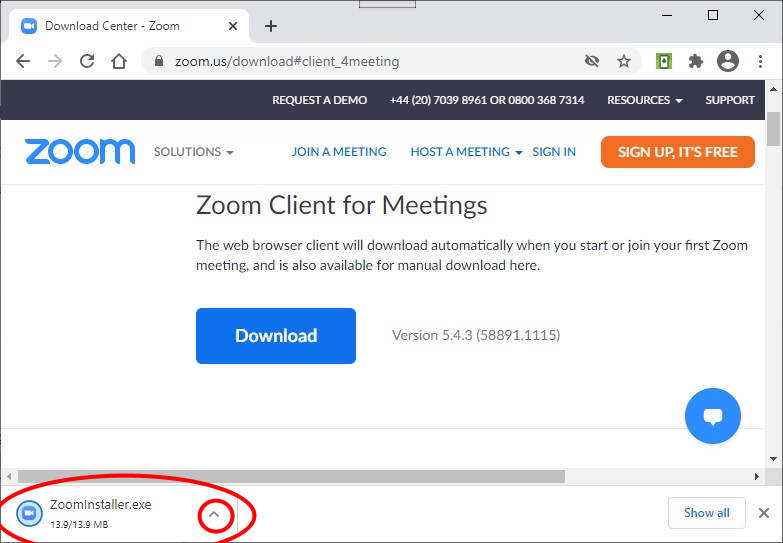This screenshot has height=543, width=783.
Task: Open the Chrome profile avatar icon
Action: pos(728,61)
